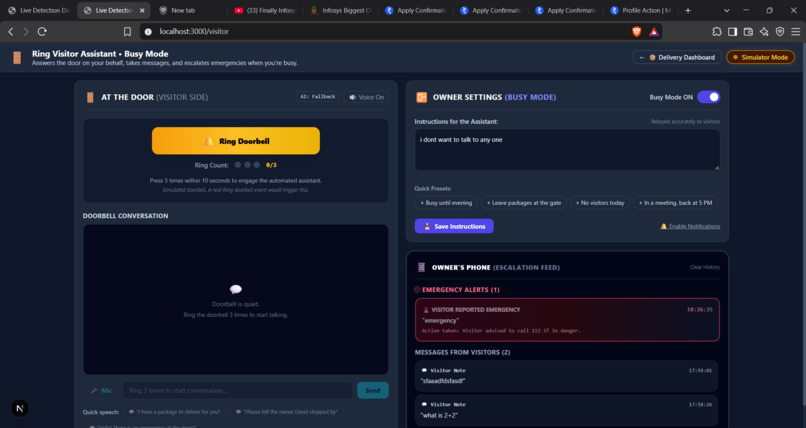Image resolution: width=806 pixels, height=428 pixels.
Task: Add the Leave packages at the gate preset
Action: pos(524,203)
